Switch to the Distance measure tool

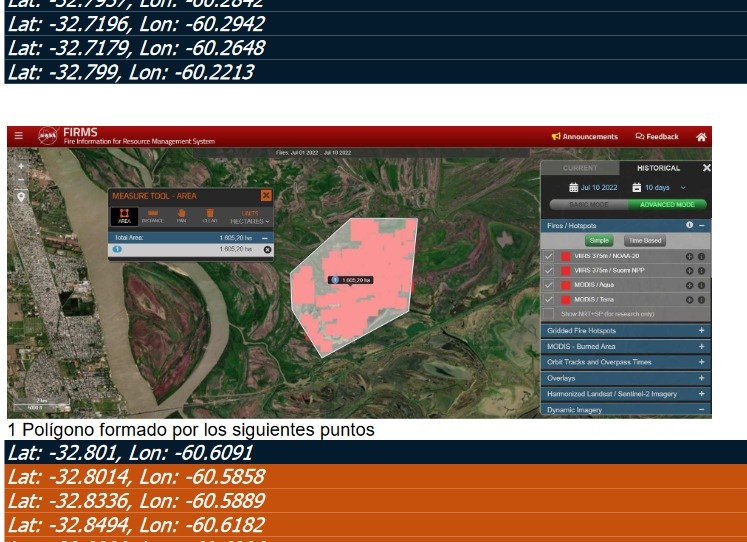coord(154,215)
